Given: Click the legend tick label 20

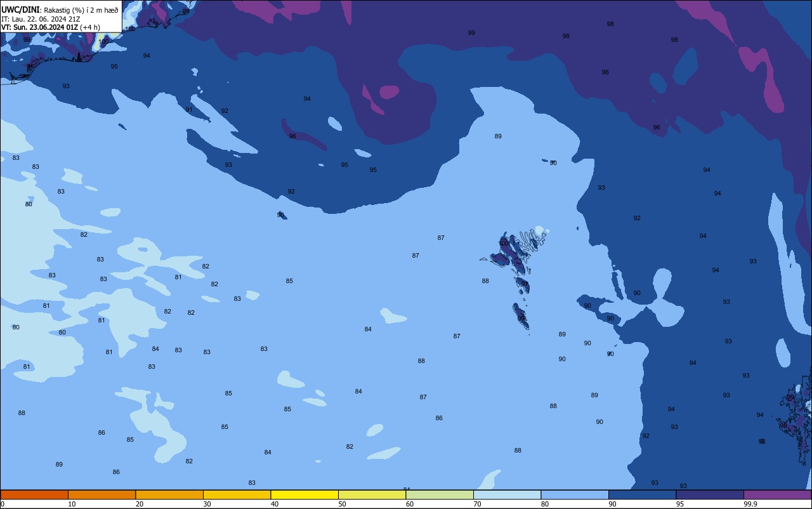Looking at the screenshot, I should [140, 504].
